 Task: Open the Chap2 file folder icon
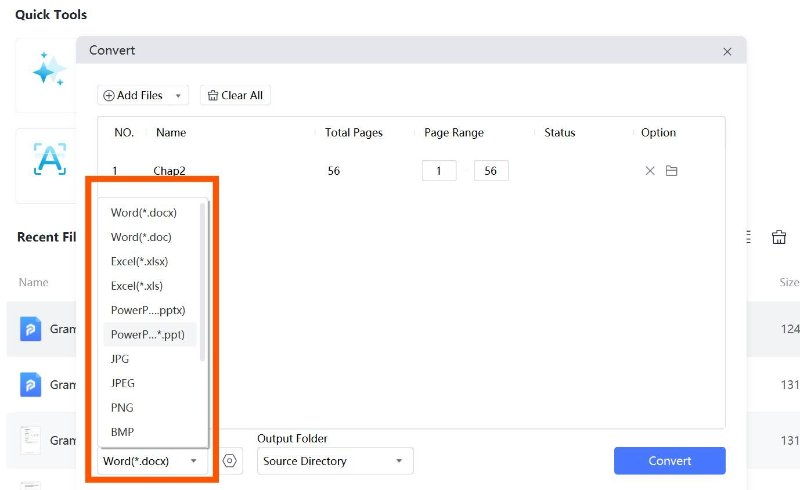(672, 171)
